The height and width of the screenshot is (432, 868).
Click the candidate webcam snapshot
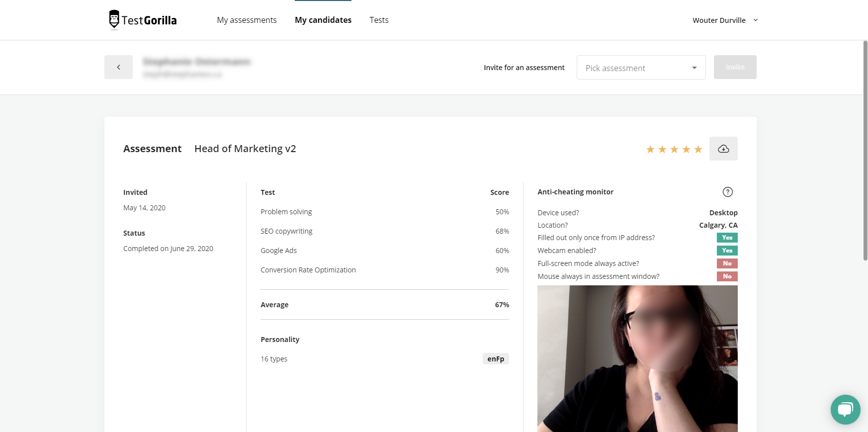(637, 358)
